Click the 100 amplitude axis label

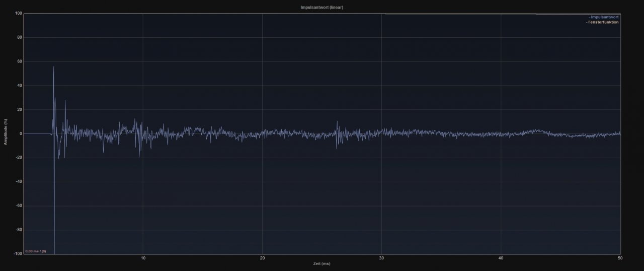tap(19, 14)
